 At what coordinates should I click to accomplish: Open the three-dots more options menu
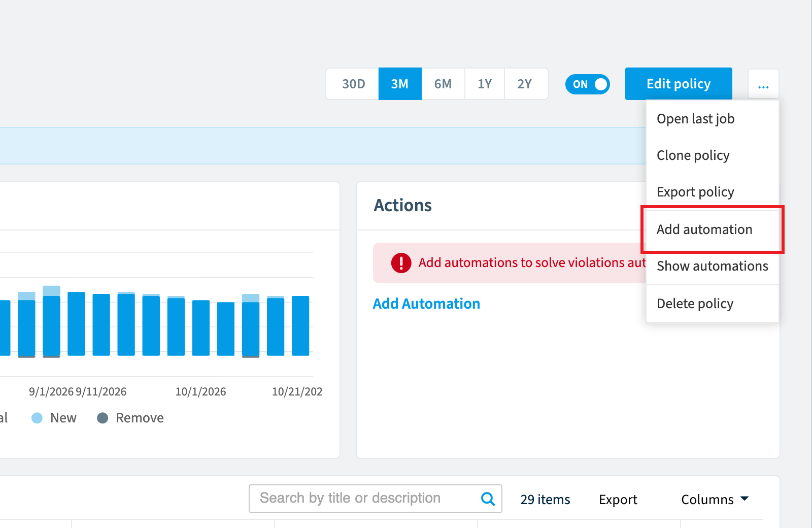pyautogui.click(x=763, y=84)
